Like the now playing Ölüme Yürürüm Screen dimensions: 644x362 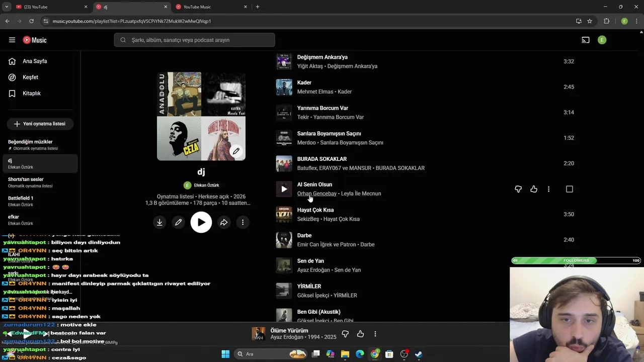click(x=360, y=334)
